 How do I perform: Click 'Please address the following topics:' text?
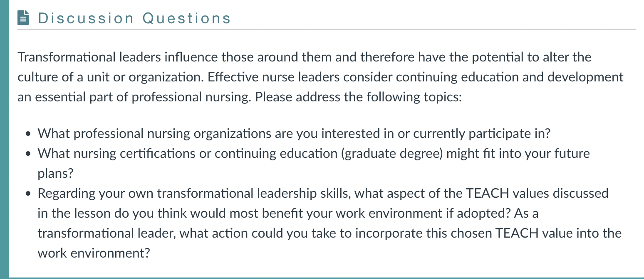tap(359, 97)
